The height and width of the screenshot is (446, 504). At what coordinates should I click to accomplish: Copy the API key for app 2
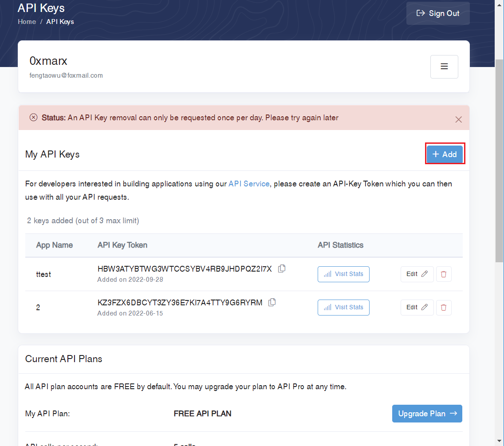(272, 302)
